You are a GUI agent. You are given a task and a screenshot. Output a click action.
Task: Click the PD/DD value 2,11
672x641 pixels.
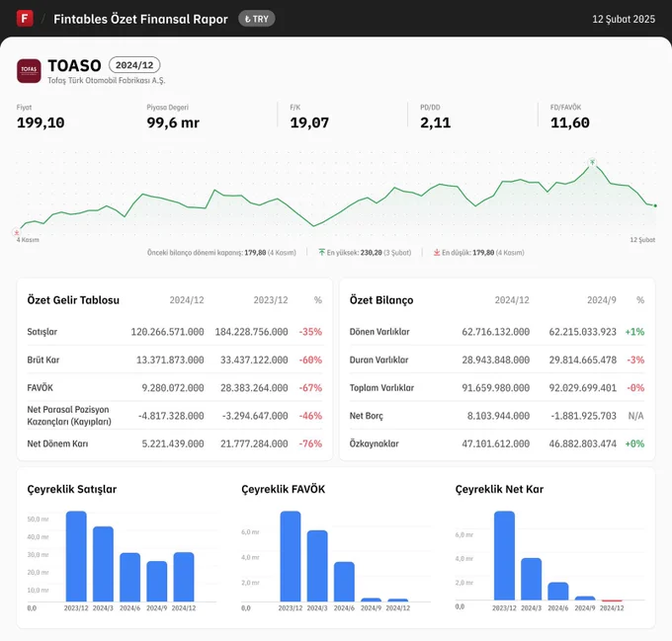tap(436, 122)
